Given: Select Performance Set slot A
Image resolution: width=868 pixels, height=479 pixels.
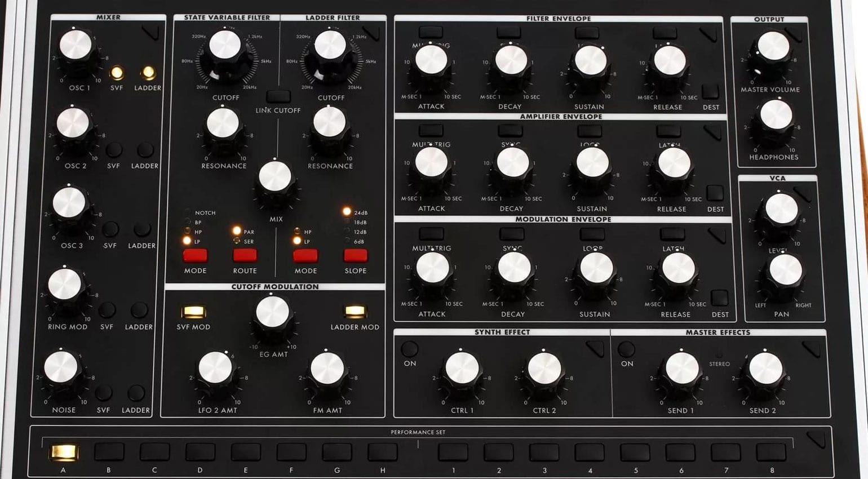Looking at the screenshot, I should (x=63, y=452).
